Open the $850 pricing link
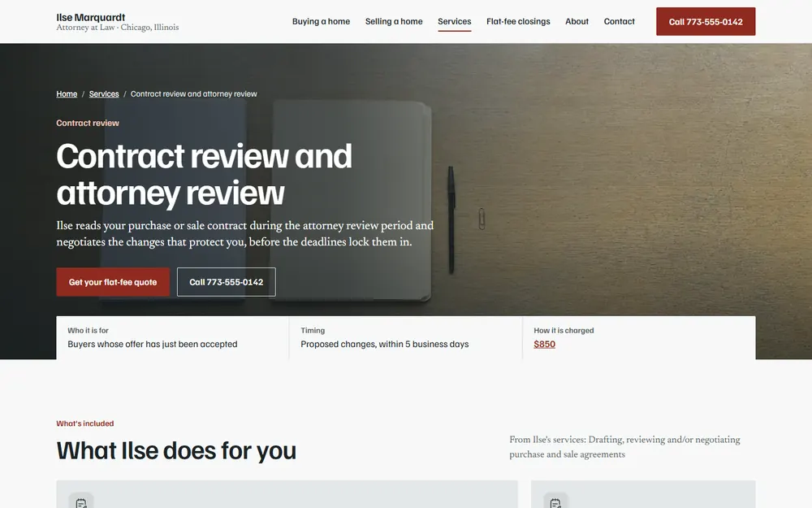The height and width of the screenshot is (508, 812). click(544, 344)
